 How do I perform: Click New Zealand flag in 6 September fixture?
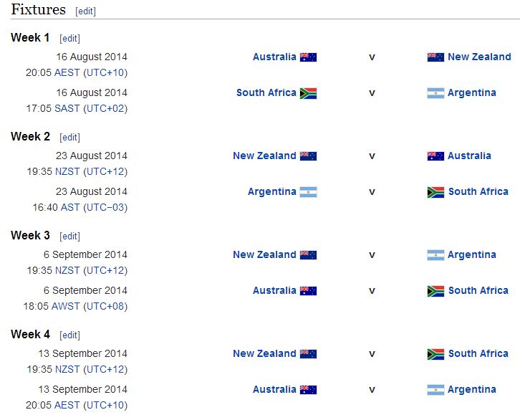pos(308,254)
